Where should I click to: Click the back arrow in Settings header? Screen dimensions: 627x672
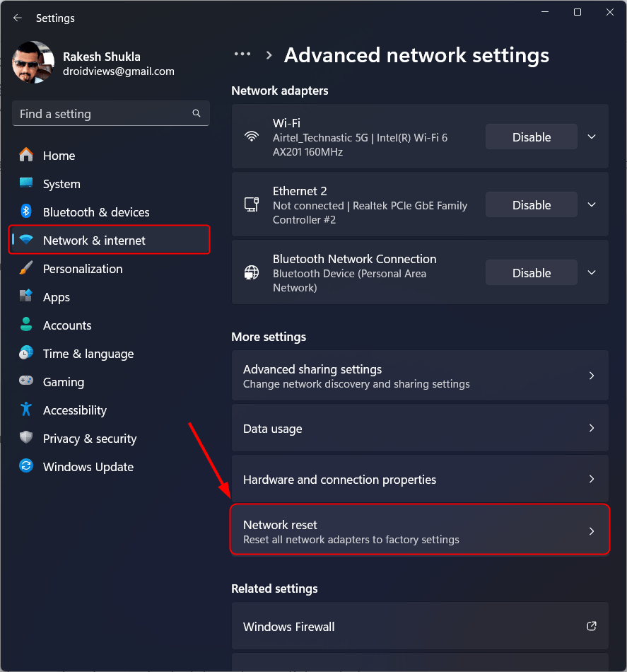coord(18,18)
